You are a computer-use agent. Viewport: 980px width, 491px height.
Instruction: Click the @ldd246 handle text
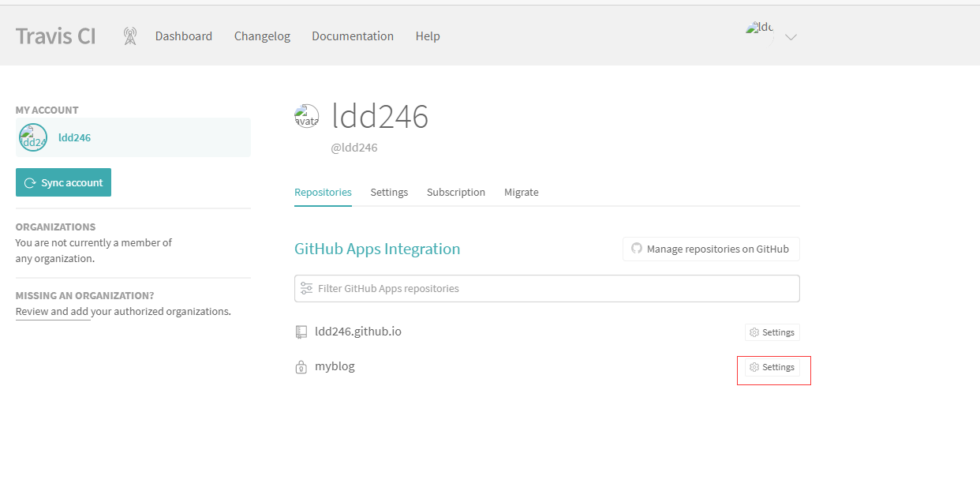tap(354, 148)
